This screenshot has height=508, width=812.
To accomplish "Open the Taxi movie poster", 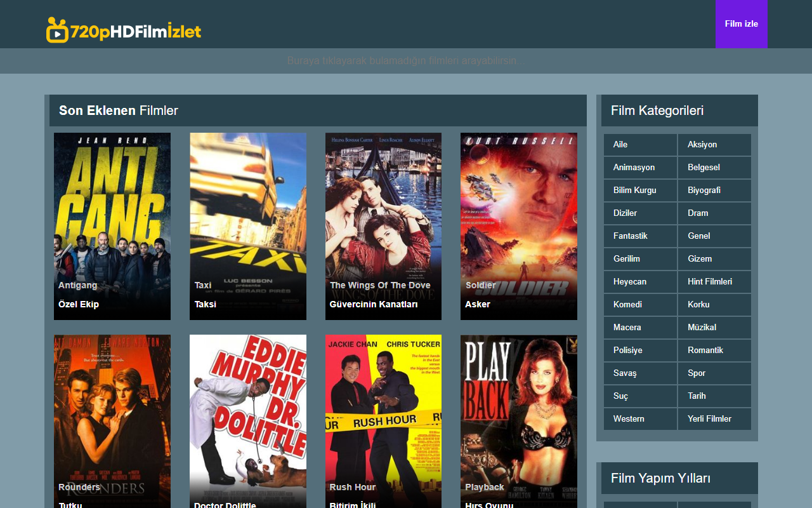I will 248,226.
